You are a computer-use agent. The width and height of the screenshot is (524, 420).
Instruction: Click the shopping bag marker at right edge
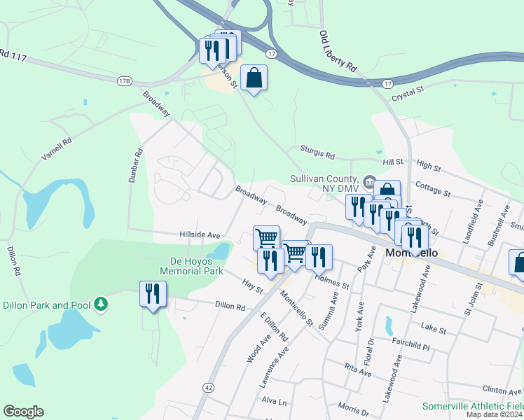517,263
